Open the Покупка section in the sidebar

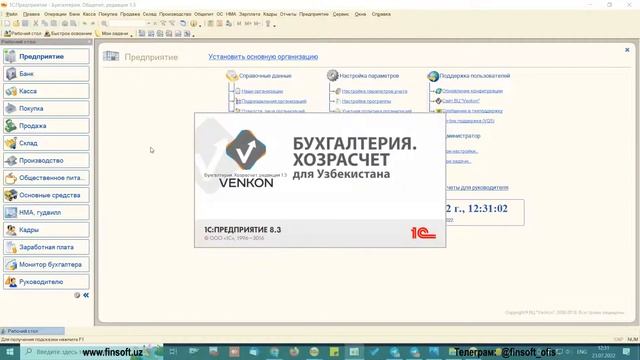click(x=46, y=109)
